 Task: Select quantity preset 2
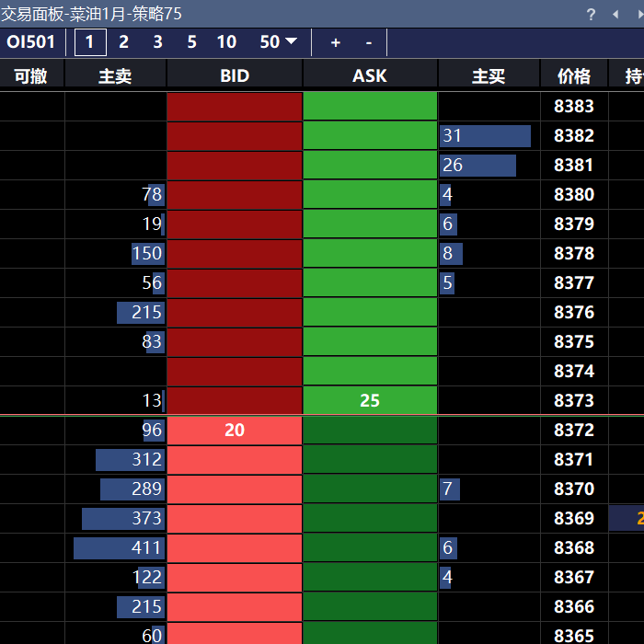tap(123, 42)
